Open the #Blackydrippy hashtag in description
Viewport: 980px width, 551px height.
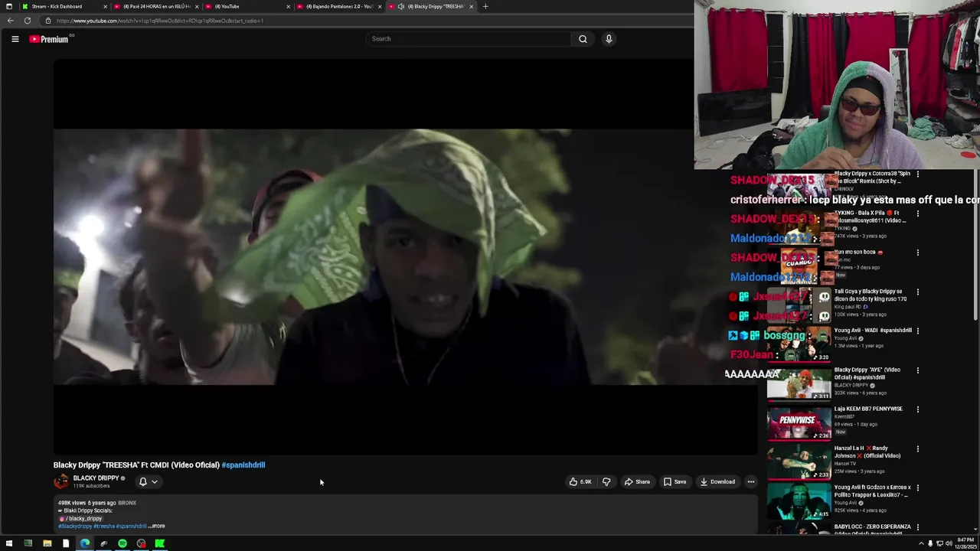(x=75, y=527)
